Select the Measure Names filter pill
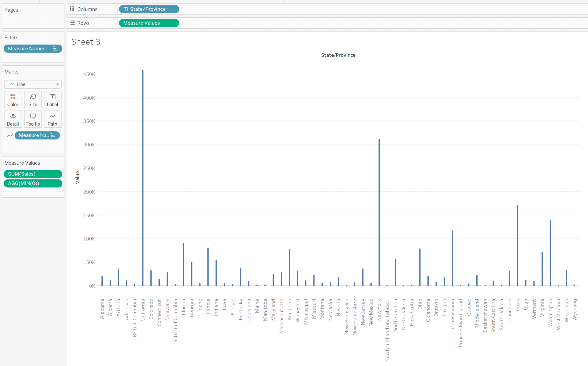Image resolution: width=588 pixels, height=366 pixels. [27, 49]
